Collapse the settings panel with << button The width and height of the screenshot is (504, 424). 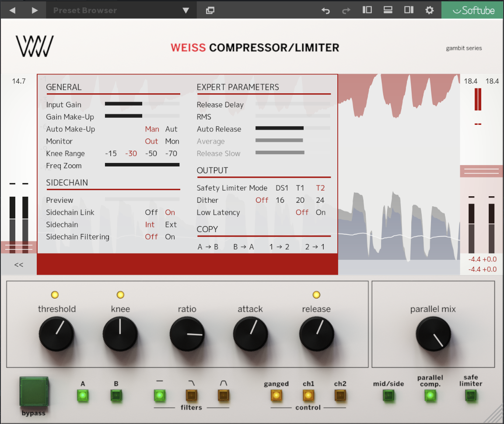click(x=19, y=265)
